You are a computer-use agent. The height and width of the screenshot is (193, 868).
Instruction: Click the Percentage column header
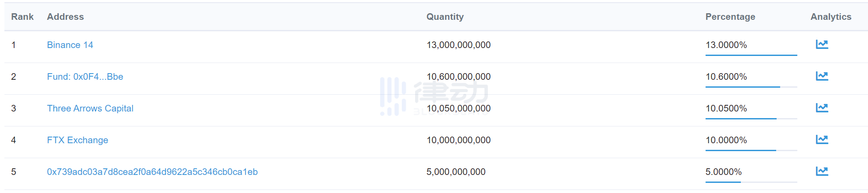pos(730,17)
